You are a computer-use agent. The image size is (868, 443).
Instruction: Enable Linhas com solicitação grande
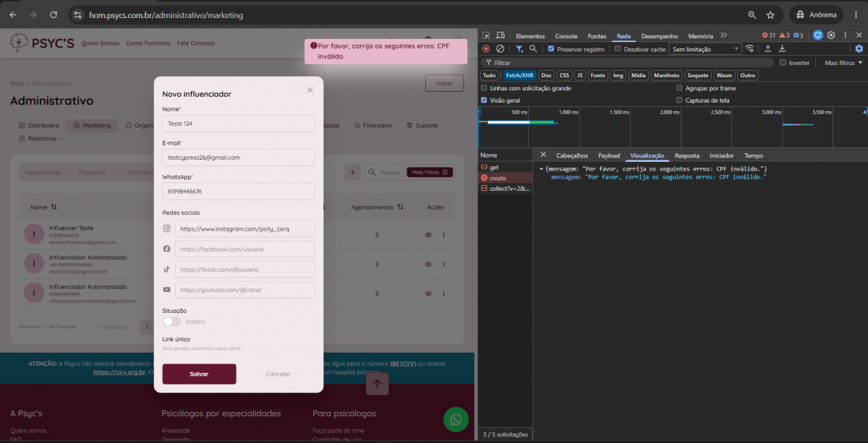pos(485,88)
